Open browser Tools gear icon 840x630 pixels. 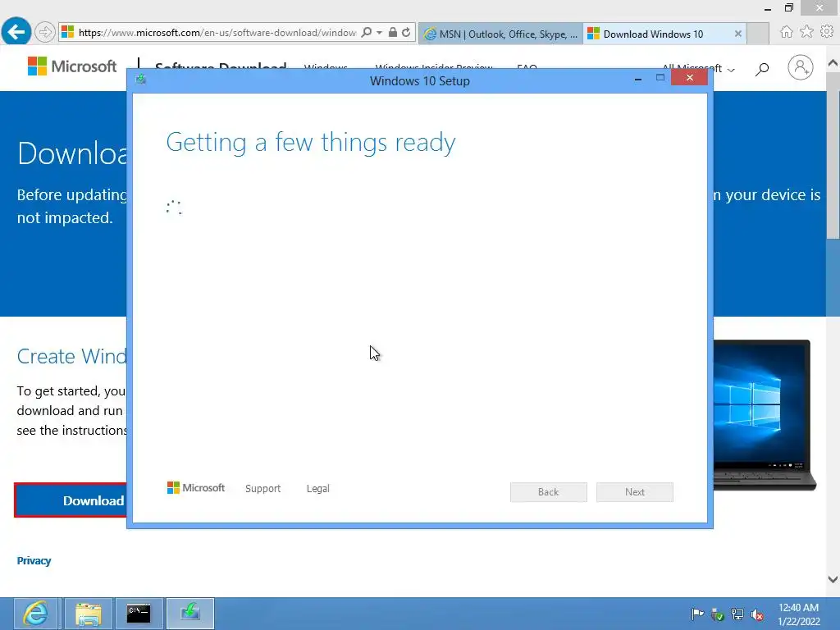point(827,32)
